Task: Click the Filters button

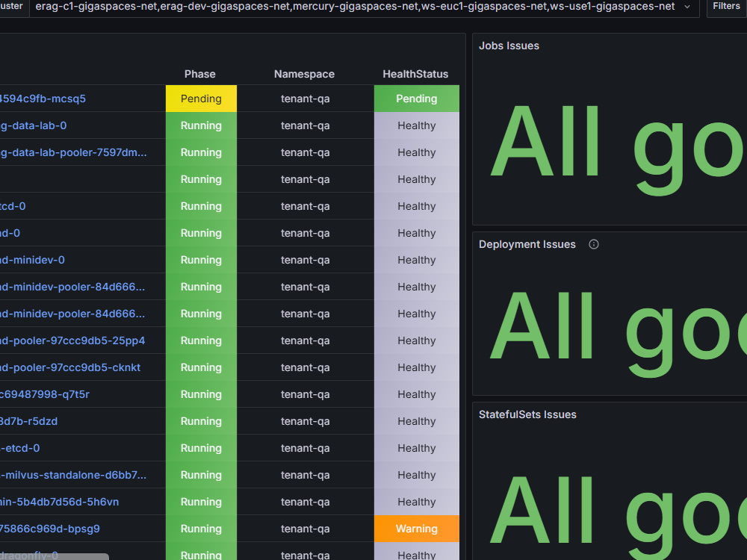Action: (727, 6)
